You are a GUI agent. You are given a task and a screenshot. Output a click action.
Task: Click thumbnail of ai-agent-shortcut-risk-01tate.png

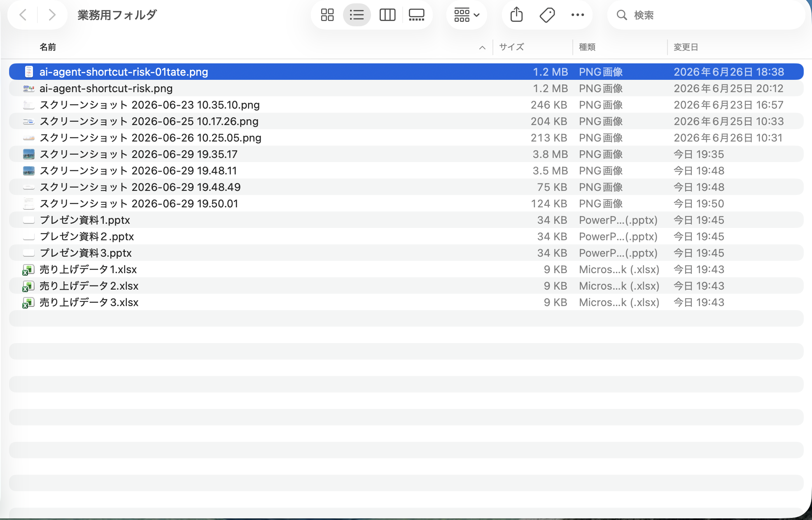pyautogui.click(x=29, y=72)
